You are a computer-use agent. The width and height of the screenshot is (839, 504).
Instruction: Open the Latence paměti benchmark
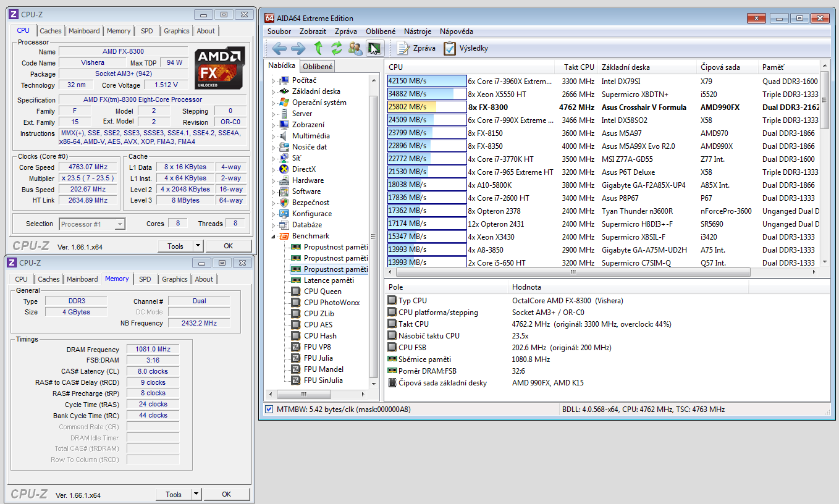(x=329, y=280)
